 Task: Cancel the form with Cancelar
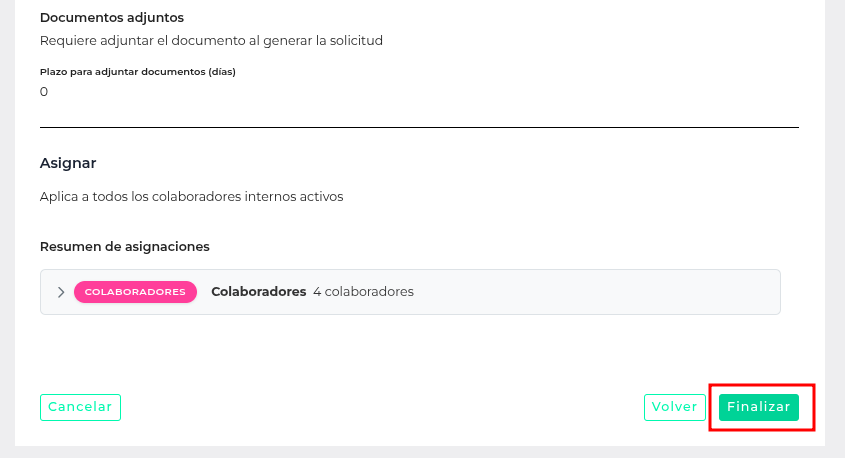80,407
